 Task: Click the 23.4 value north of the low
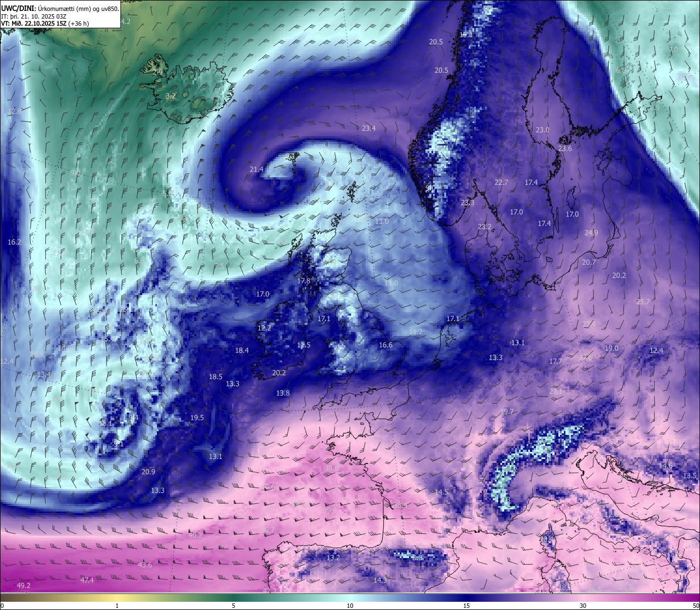pyautogui.click(x=369, y=129)
